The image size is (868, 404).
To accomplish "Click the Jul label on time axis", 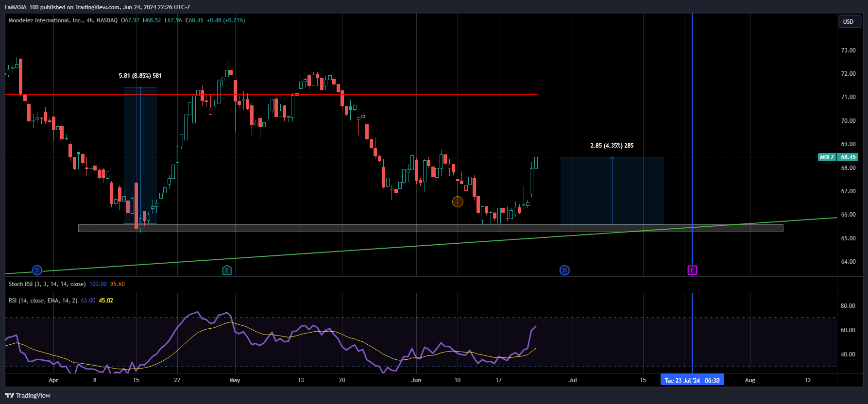I will [x=573, y=380].
